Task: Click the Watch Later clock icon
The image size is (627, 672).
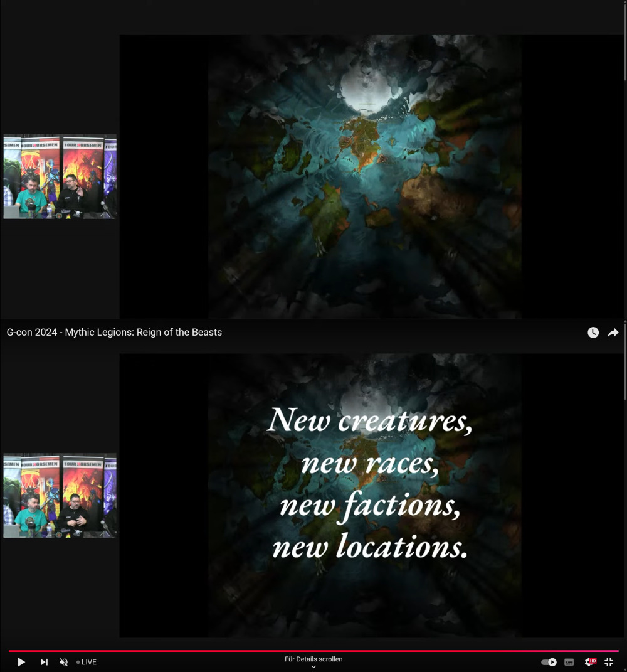Action: click(x=593, y=333)
